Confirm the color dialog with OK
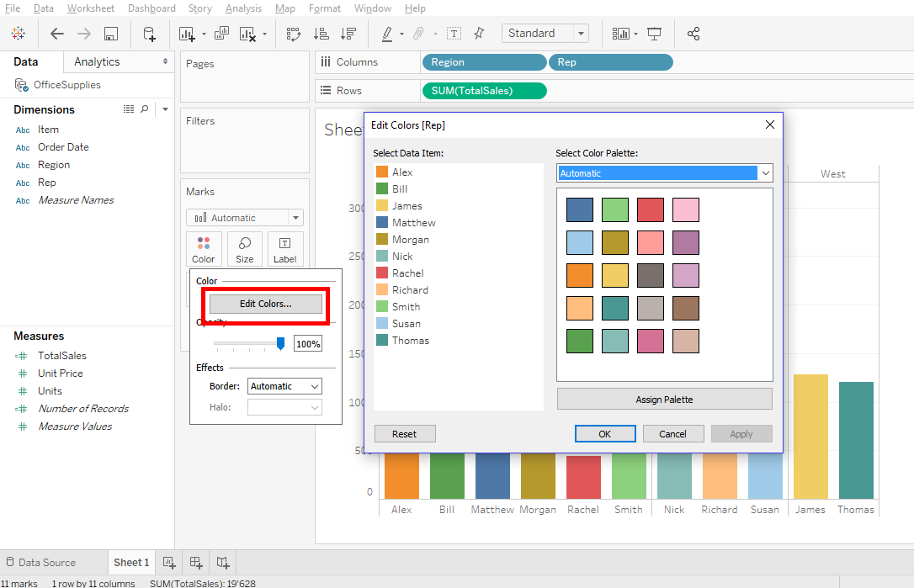Screen dimensions: 914x588 point(604,434)
